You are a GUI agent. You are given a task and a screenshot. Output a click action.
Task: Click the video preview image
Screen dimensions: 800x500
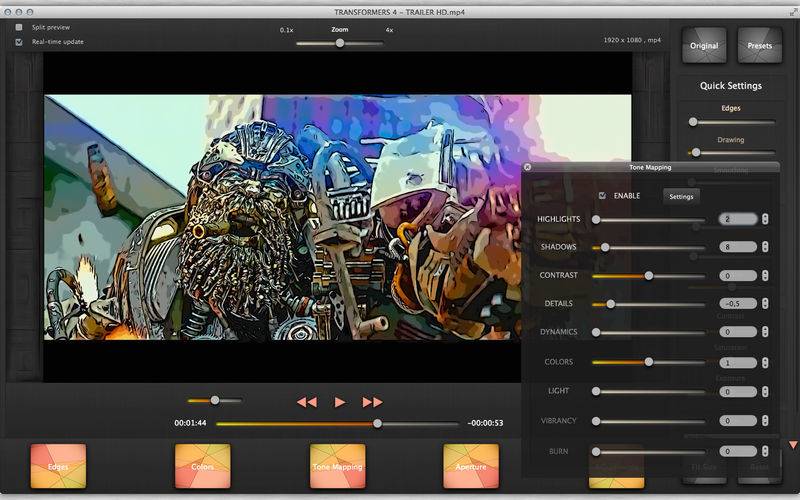(338, 217)
